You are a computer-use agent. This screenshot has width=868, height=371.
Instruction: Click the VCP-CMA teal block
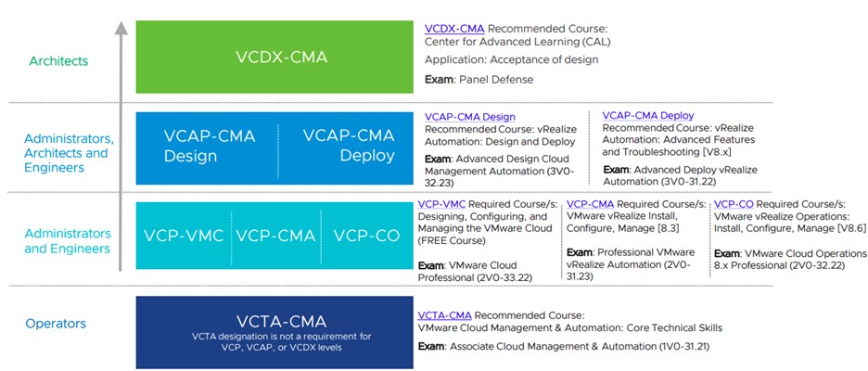[275, 235]
